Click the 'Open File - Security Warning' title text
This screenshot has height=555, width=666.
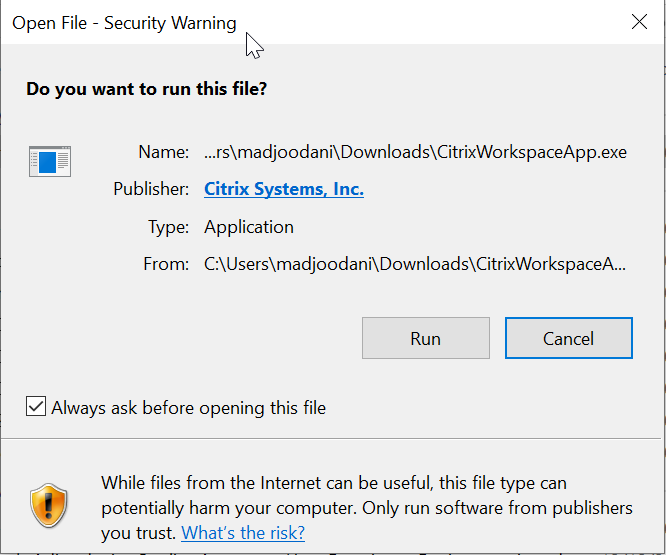124,23
